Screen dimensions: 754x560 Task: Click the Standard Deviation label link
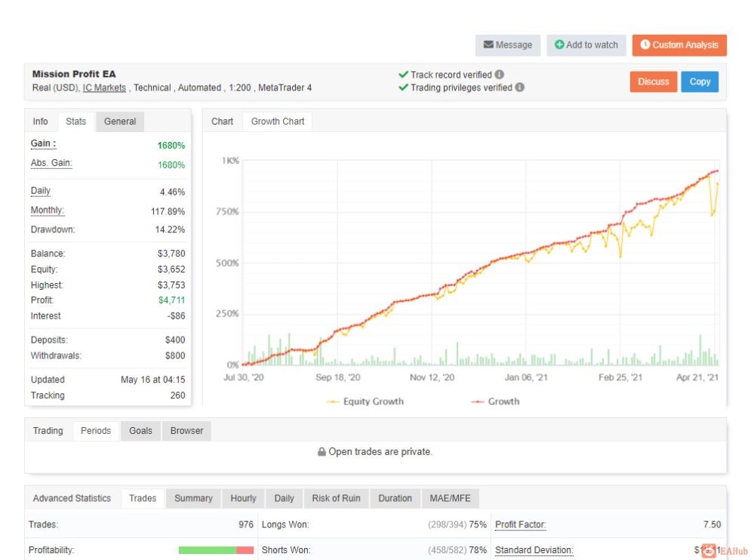click(x=534, y=550)
